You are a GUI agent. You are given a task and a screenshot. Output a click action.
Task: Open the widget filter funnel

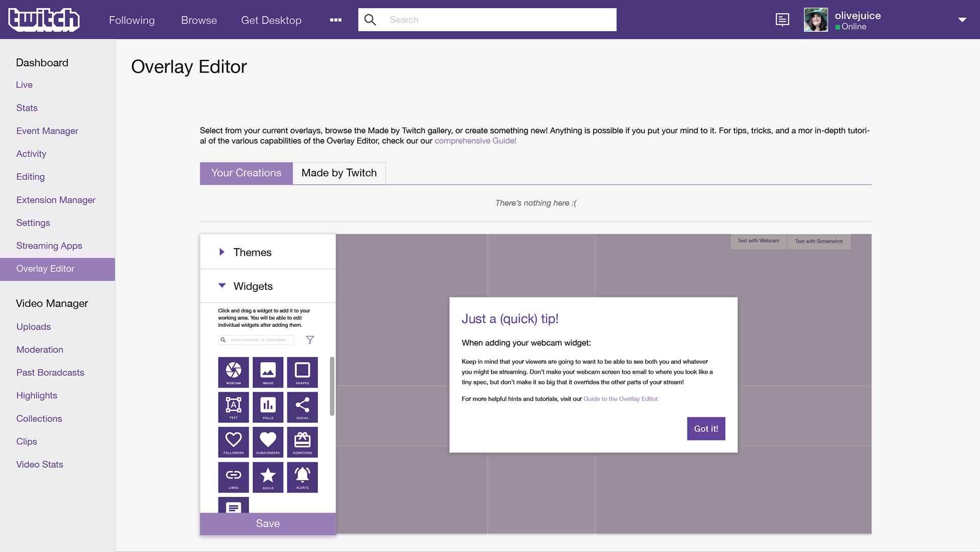coord(310,340)
